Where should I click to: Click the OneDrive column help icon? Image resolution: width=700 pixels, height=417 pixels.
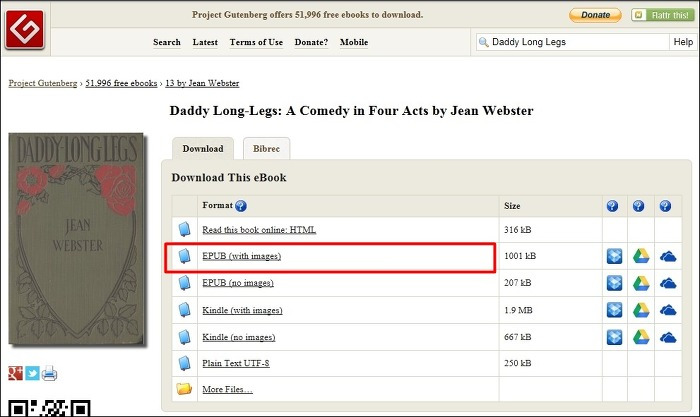[665, 206]
